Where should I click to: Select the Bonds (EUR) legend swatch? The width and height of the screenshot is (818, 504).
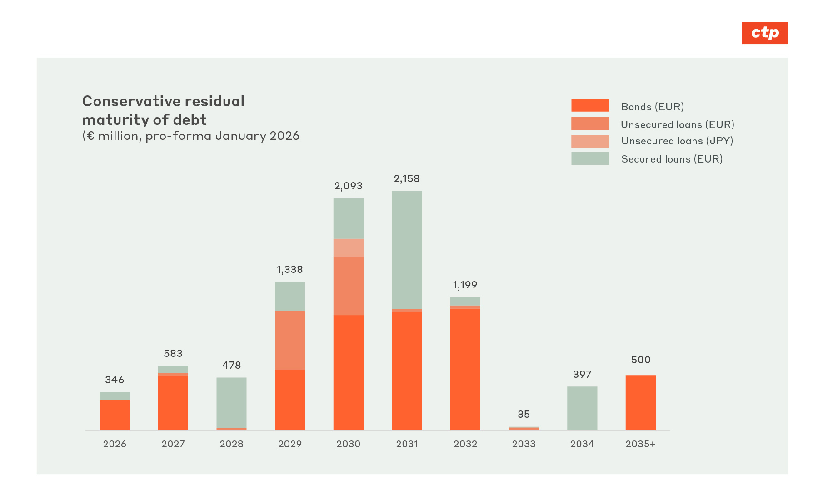click(x=590, y=105)
